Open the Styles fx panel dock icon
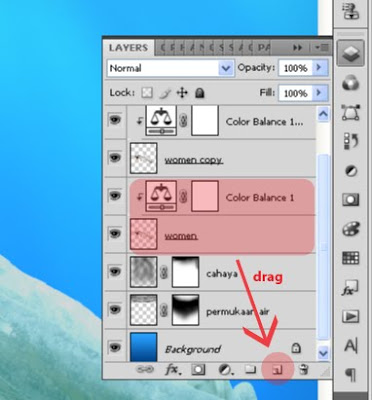Image resolution: width=372 pixels, height=400 pixels. coord(350,287)
